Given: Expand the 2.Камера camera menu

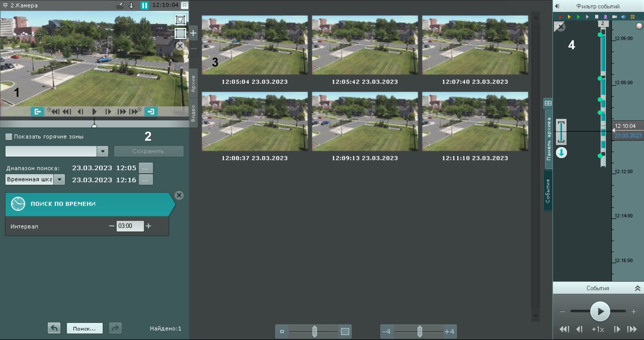Looking at the screenshot, I should coord(5,5).
